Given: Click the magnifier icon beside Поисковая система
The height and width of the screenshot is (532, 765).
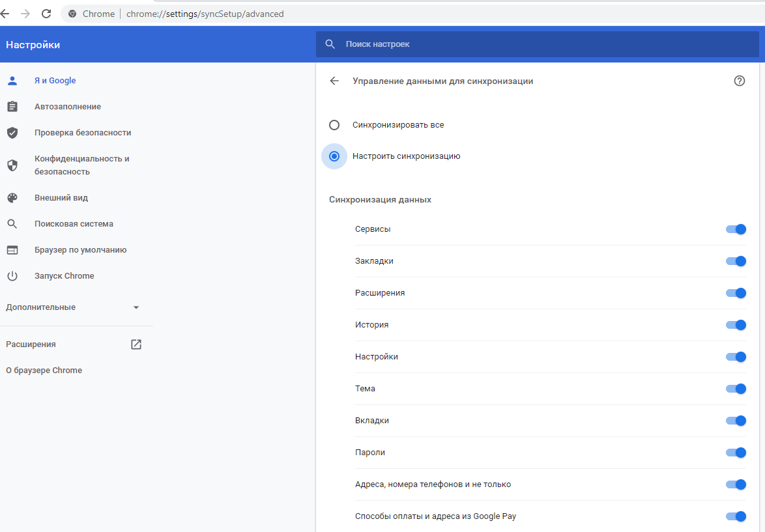Looking at the screenshot, I should (x=12, y=224).
